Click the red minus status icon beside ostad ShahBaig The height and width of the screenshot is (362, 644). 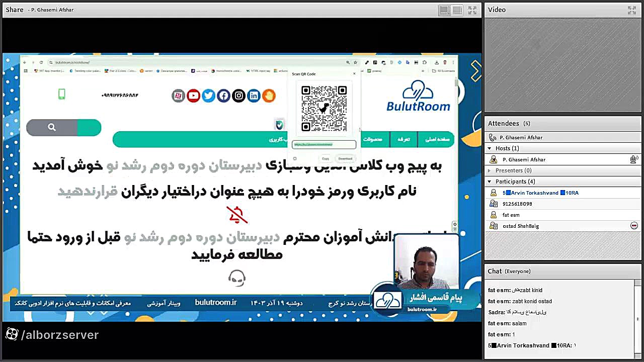coord(634,226)
